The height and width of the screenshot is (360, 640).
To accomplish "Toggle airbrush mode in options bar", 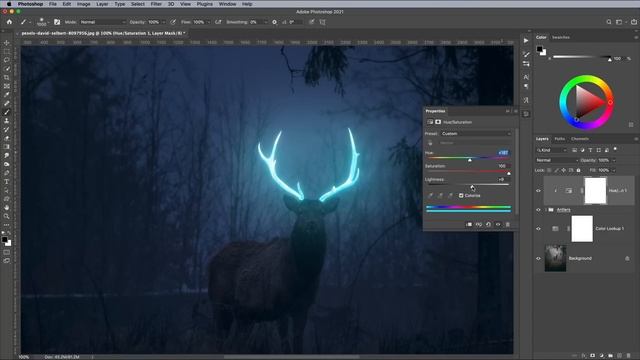I will click(218, 22).
